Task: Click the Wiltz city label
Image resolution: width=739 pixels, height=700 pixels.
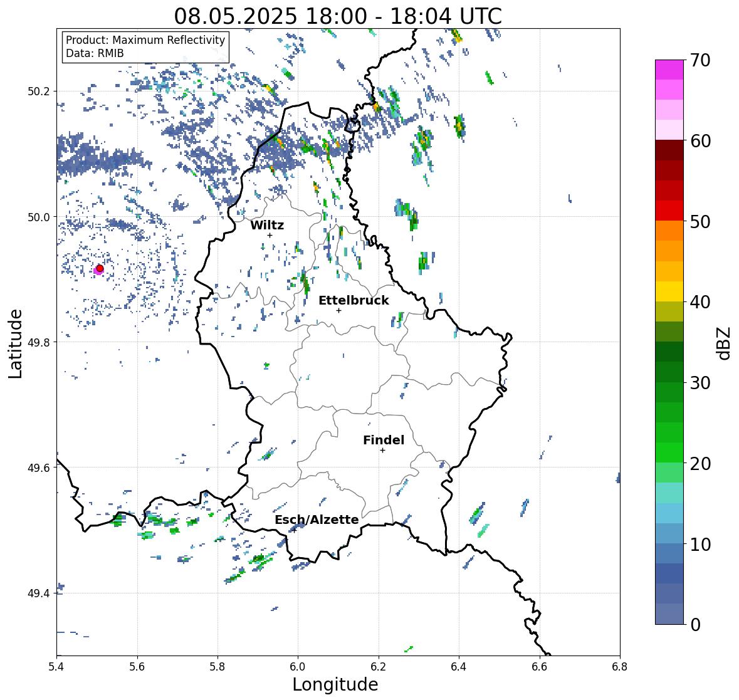Action: (x=267, y=225)
